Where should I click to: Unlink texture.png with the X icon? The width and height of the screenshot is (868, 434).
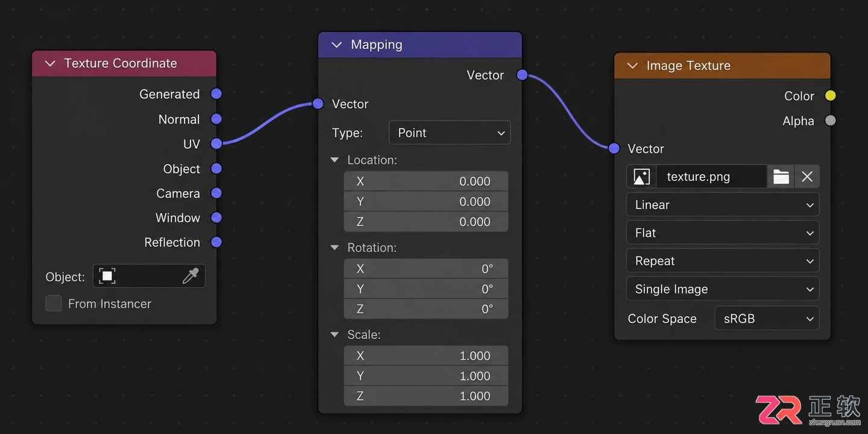[807, 177]
